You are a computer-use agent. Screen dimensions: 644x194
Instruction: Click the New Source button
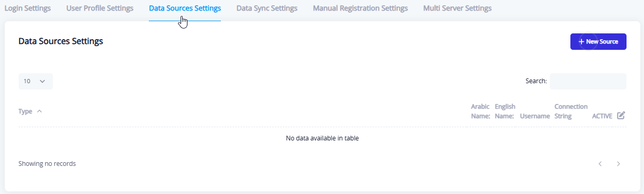tap(598, 41)
